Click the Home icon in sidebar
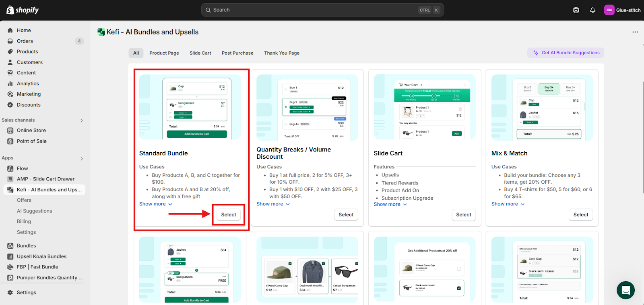The width and height of the screenshot is (644, 305). click(10, 30)
